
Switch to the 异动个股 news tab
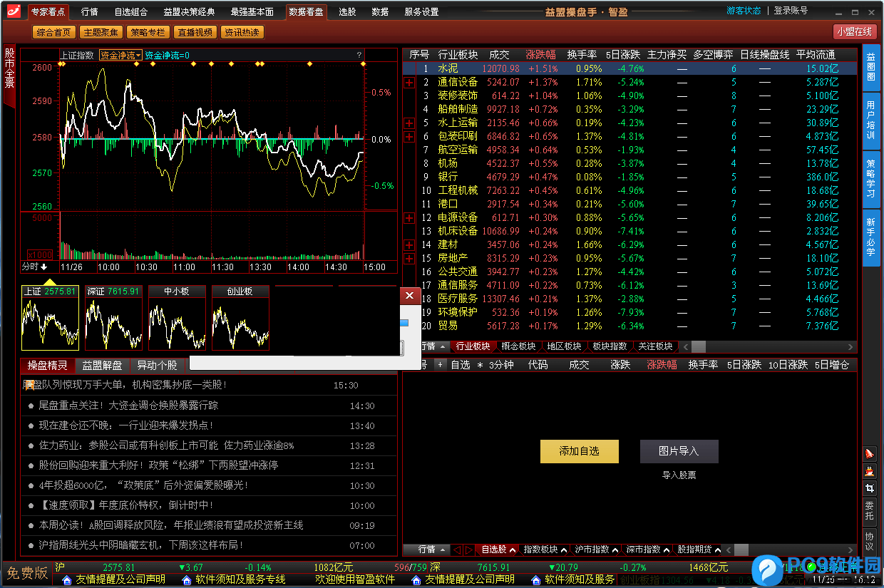pos(157,366)
